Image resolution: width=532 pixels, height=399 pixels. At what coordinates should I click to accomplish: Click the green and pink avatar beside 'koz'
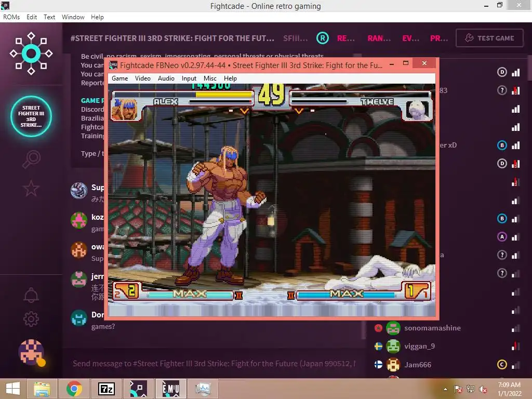click(x=79, y=220)
